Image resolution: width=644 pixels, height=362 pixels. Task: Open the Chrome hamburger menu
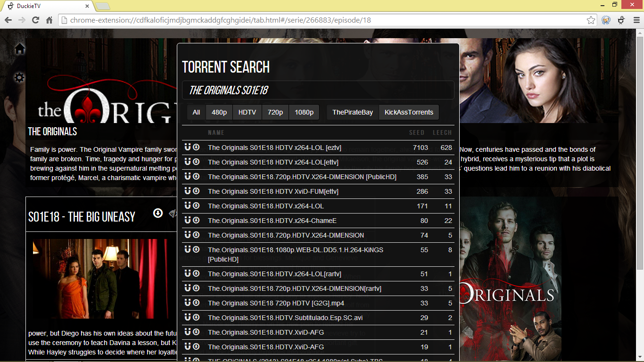pyautogui.click(x=636, y=20)
